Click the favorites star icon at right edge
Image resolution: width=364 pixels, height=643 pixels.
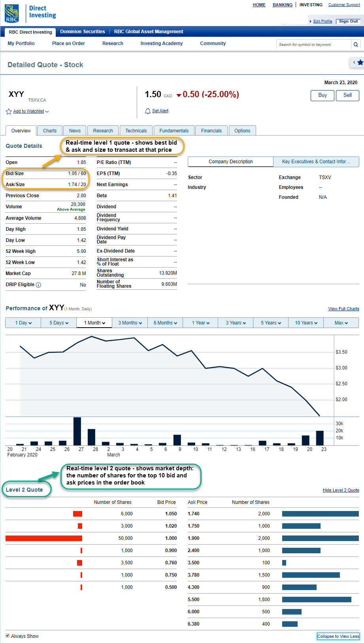coord(360,62)
